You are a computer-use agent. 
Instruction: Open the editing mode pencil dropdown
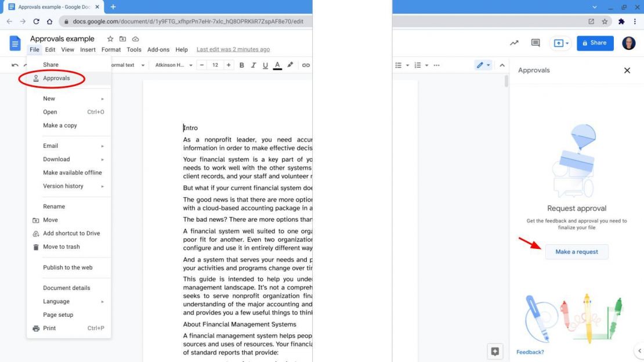point(487,65)
